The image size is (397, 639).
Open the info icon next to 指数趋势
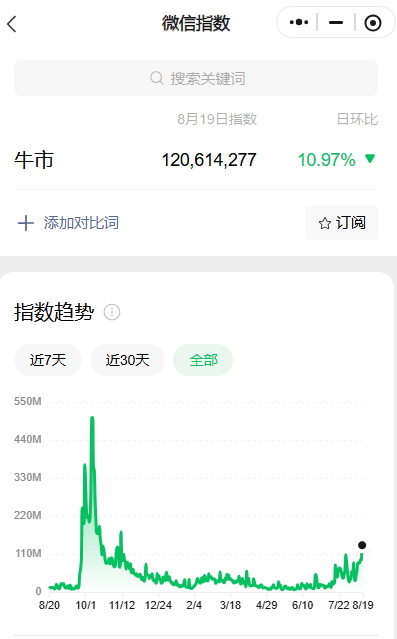coord(112,313)
